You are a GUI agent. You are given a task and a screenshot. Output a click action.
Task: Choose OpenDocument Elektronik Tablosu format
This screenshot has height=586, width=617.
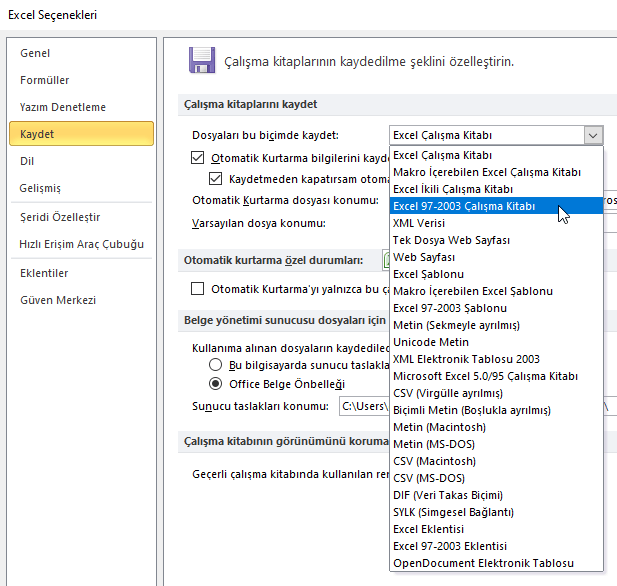(x=496, y=563)
